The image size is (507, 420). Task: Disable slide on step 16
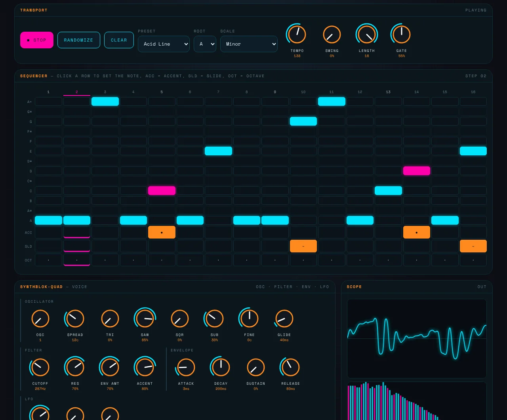[x=473, y=246]
